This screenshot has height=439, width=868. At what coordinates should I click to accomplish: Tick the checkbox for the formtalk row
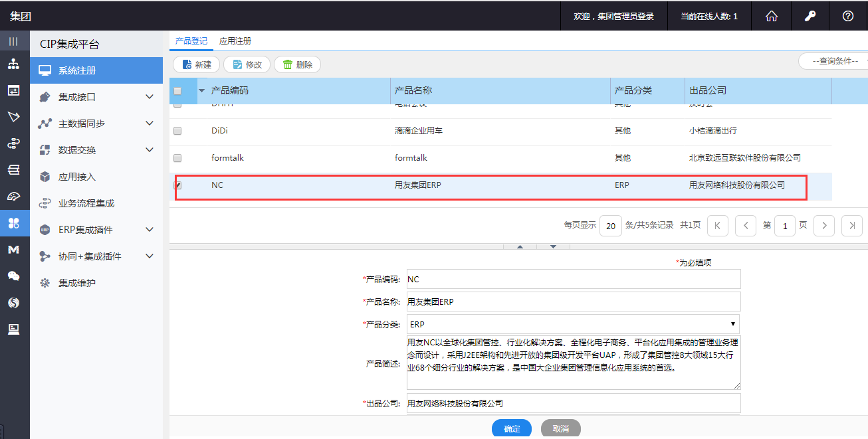click(177, 158)
